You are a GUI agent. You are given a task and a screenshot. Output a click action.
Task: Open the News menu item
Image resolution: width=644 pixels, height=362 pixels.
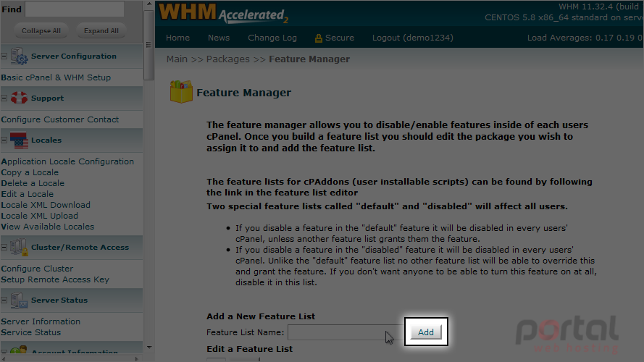pos(219,38)
